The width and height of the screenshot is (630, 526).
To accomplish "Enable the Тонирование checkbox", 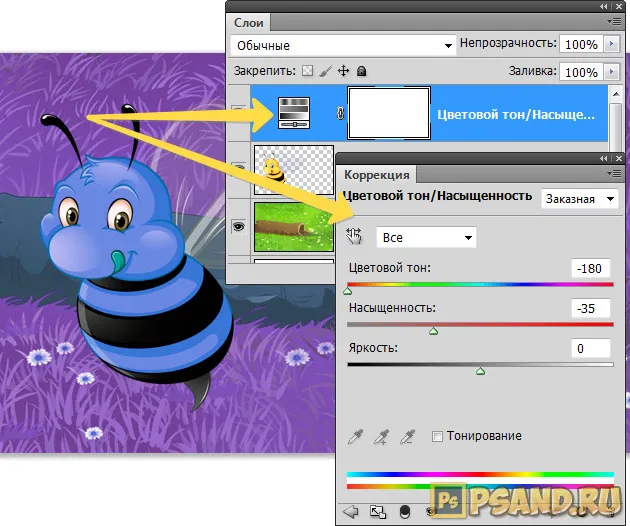I will [437, 436].
